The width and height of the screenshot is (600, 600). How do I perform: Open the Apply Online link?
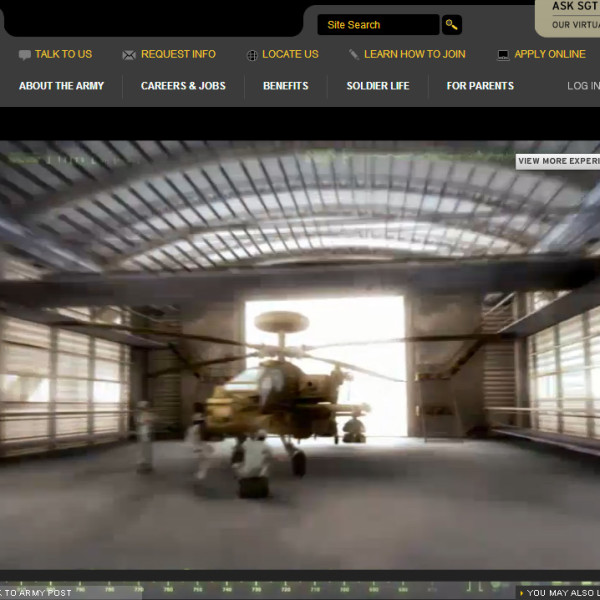tap(550, 54)
